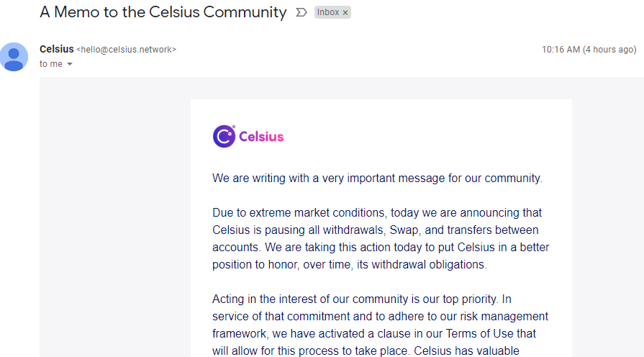The width and height of the screenshot is (644, 357).
Task: Click 'Terms of Use' in the message
Action: tap(476, 334)
